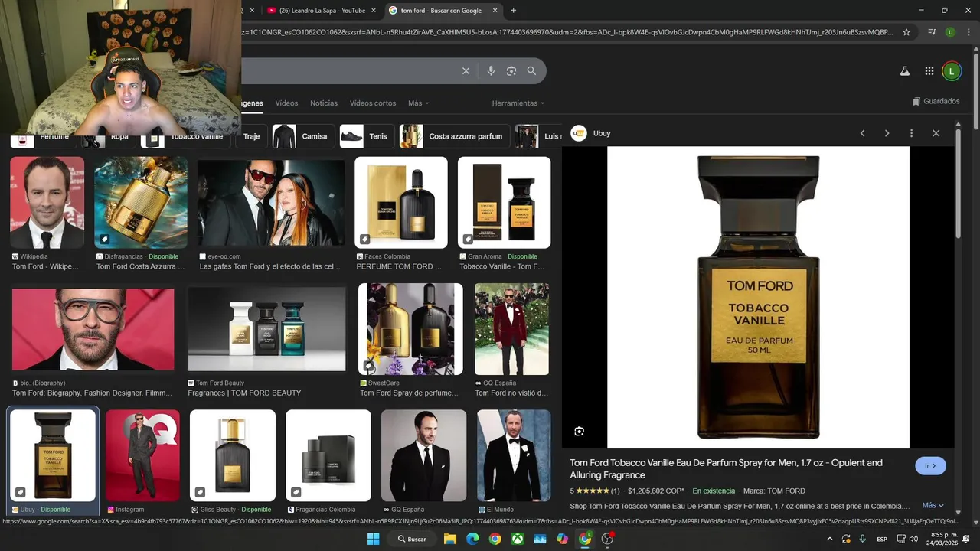Click the Ir button to visit Ubuy

click(x=930, y=465)
